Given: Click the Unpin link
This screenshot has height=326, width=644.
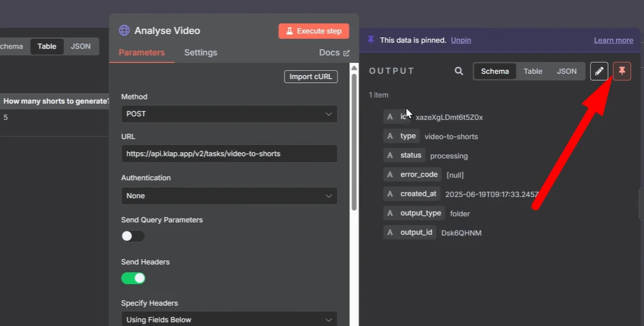Looking at the screenshot, I should coord(461,40).
